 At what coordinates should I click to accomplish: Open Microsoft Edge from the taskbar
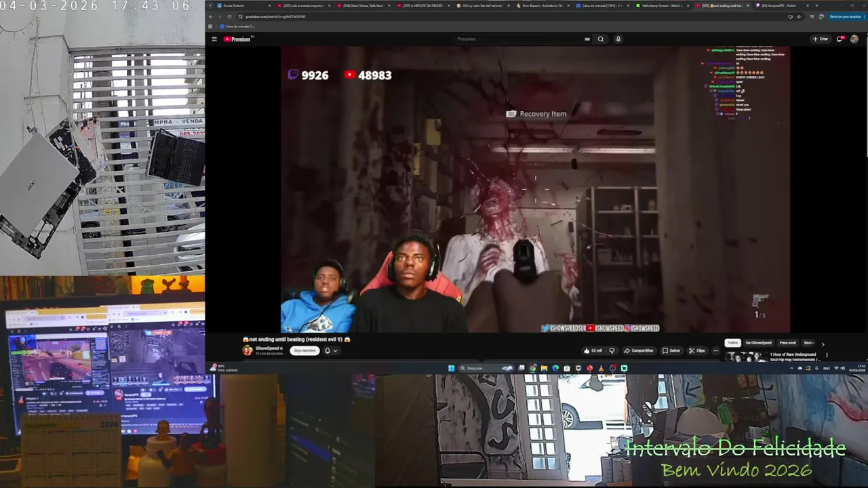pos(555,368)
